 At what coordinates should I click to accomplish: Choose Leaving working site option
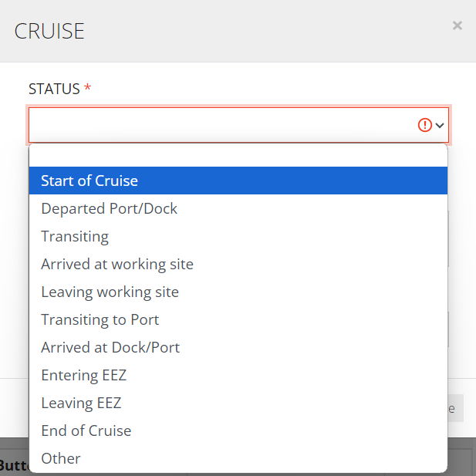[x=238, y=292]
